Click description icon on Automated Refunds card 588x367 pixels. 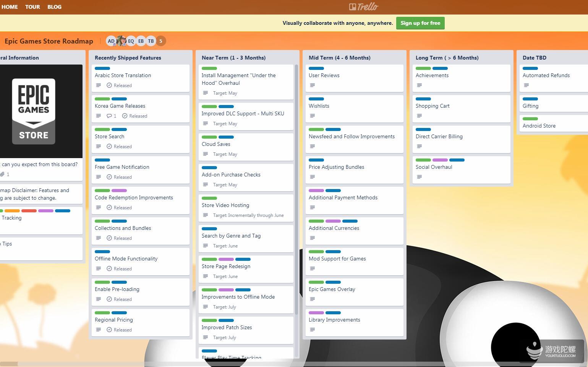click(x=526, y=85)
